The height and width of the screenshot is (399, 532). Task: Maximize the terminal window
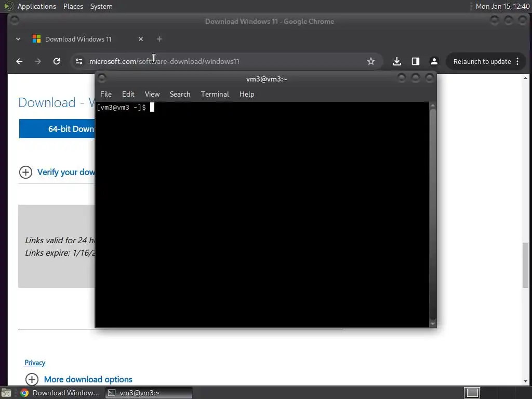pos(416,78)
